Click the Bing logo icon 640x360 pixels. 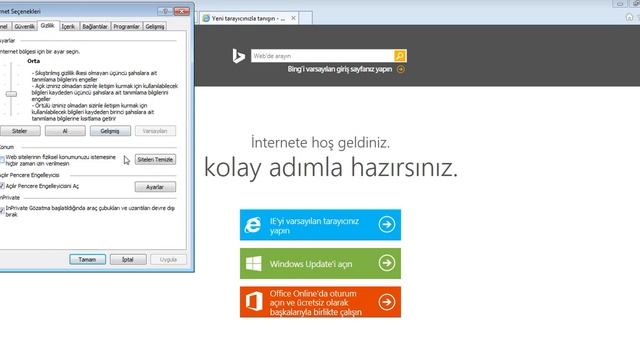click(238, 56)
